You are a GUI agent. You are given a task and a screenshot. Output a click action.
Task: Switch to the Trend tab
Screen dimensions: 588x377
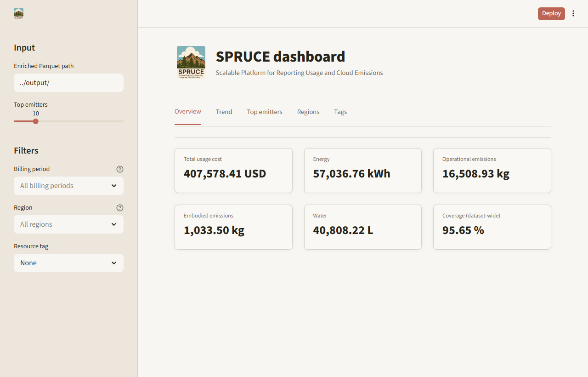[x=224, y=112]
